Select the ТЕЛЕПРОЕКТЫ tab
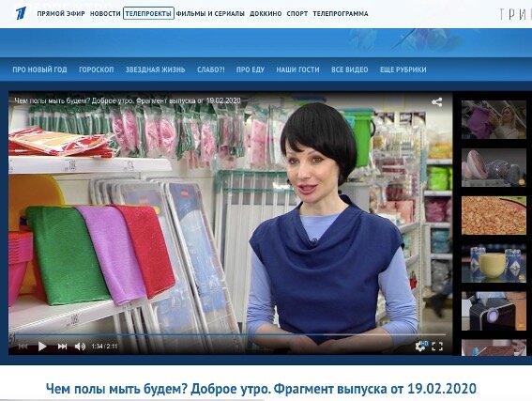 pyautogui.click(x=148, y=13)
